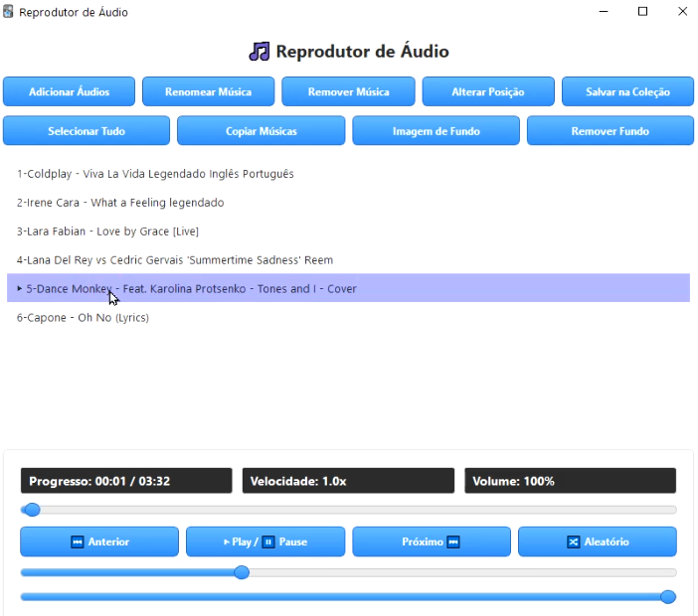
Task: Click the music note app logo
Action: click(x=260, y=52)
